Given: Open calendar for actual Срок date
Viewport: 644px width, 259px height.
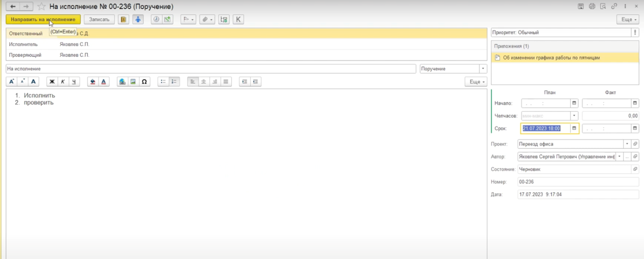Looking at the screenshot, I should click(635, 128).
